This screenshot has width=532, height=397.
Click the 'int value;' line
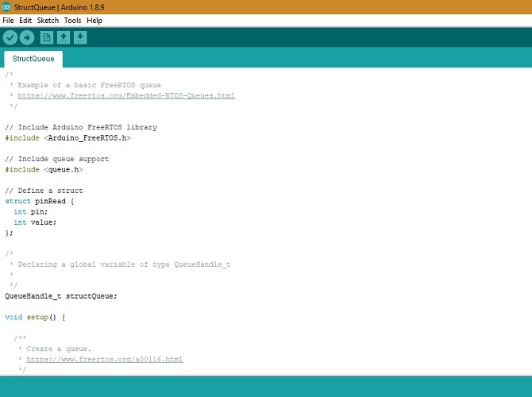tap(35, 222)
